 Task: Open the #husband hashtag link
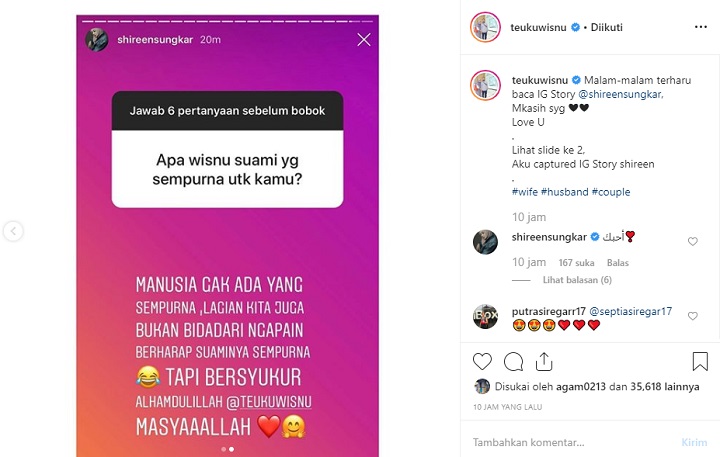(564, 192)
